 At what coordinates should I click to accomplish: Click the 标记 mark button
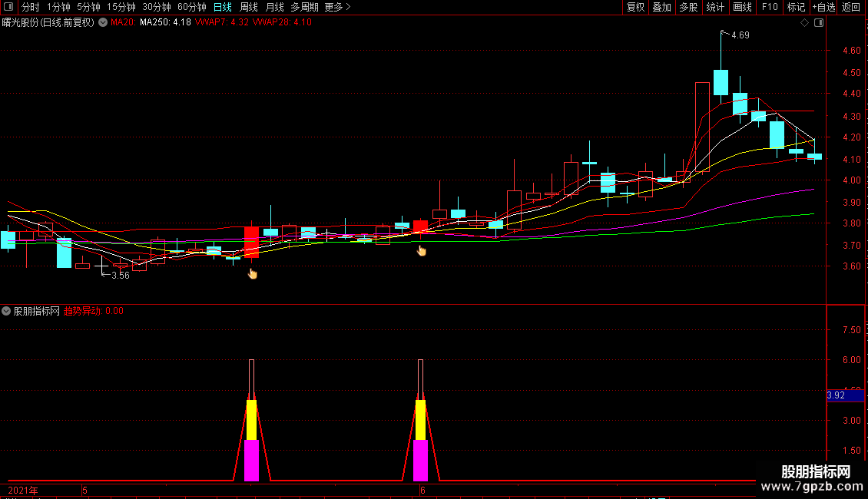796,7
